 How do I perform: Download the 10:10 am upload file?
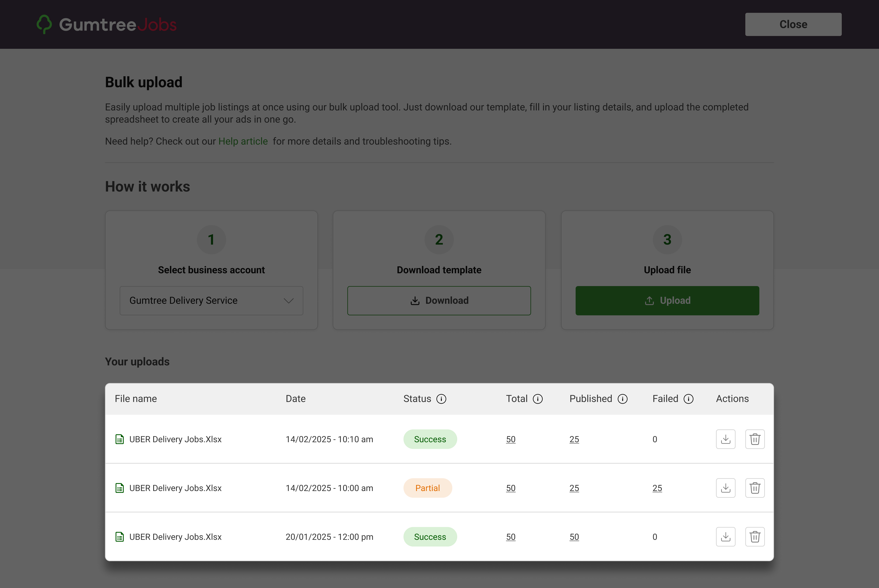coord(726,439)
